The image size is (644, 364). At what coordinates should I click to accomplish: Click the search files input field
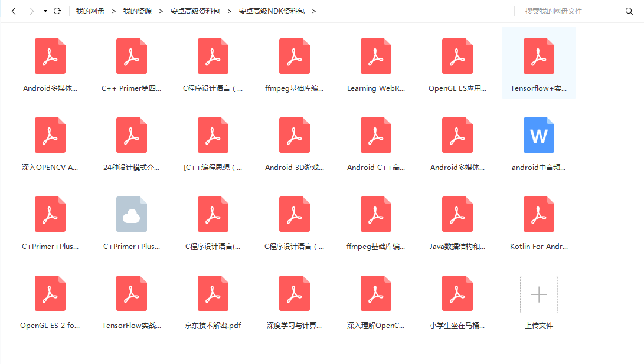(555, 11)
